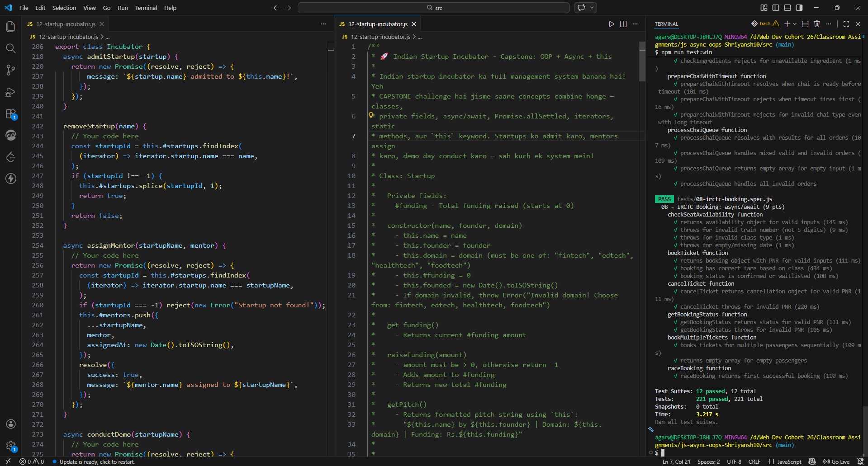Split the terminal
The height and width of the screenshot is (466, 868).
pos(805,24)
